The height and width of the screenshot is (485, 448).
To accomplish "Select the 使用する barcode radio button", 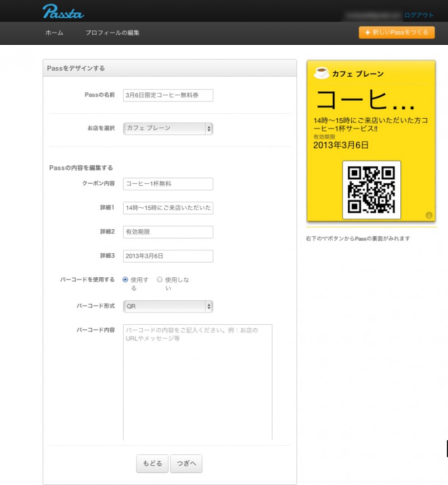I will tap(125, 279).
